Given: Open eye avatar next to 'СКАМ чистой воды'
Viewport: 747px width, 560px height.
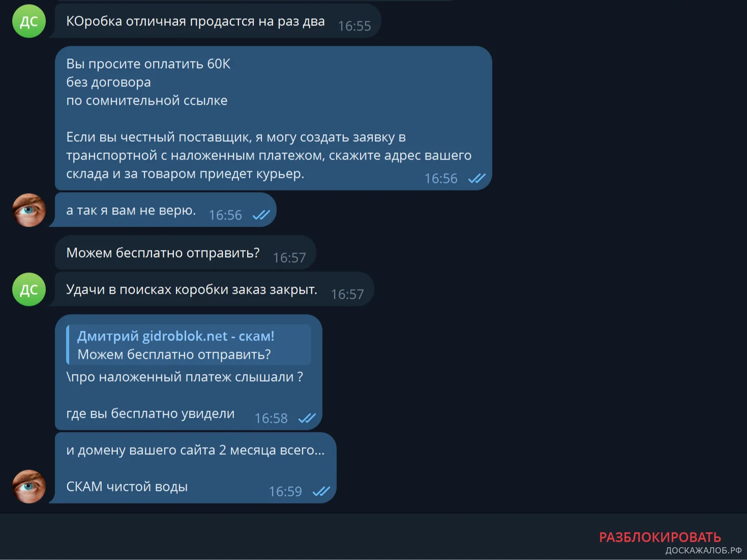Looking at the screenshot, I should click(x=29, y=486).
